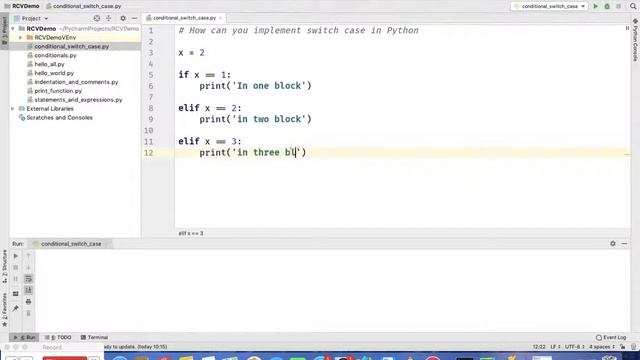Change line separator LF in status bar
Image resolution: width=640 pixels, height=360 pixels.
point(555,347)
